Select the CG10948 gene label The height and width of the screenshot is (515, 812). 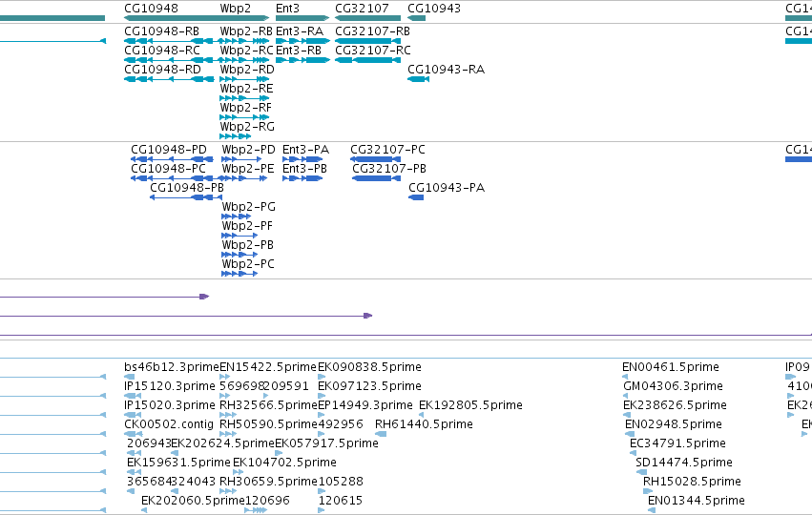[x=151, y=9]
